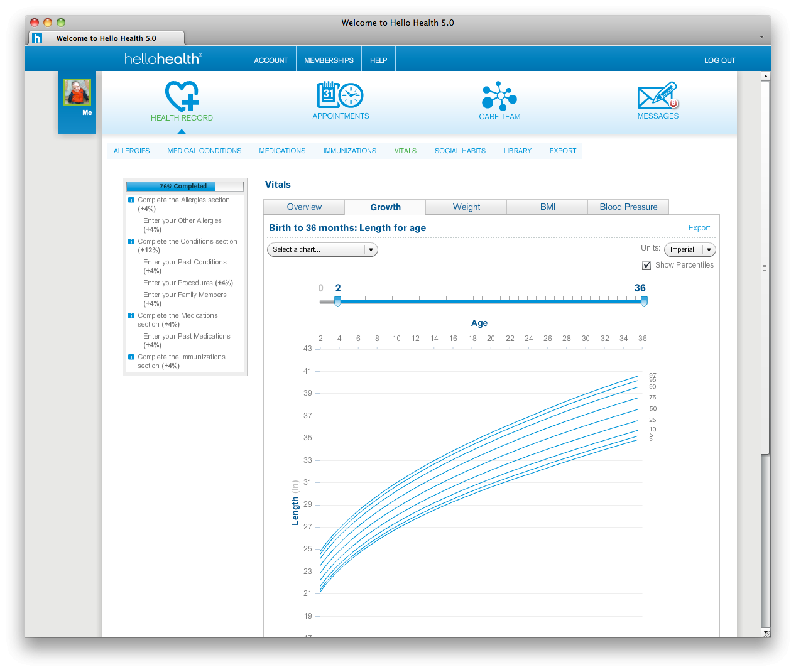This screenshot has width=796, height=672.
Task: Click the Hello Health favicon in the browser tab
Action: tap(38, 38)
